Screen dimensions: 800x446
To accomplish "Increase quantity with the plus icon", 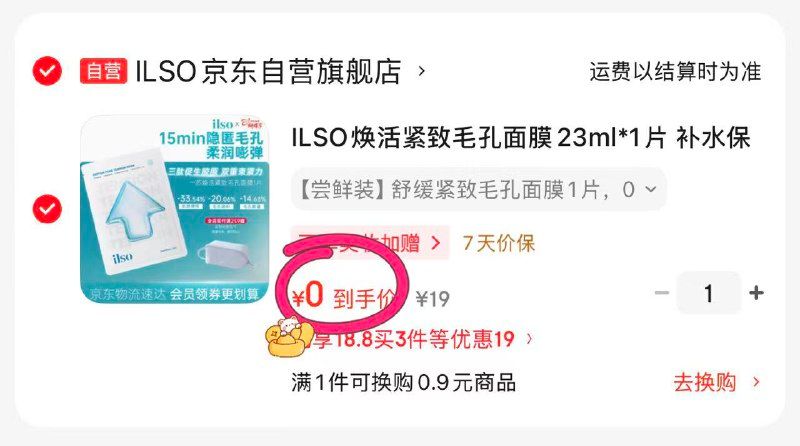I will [x=756, y=293].
